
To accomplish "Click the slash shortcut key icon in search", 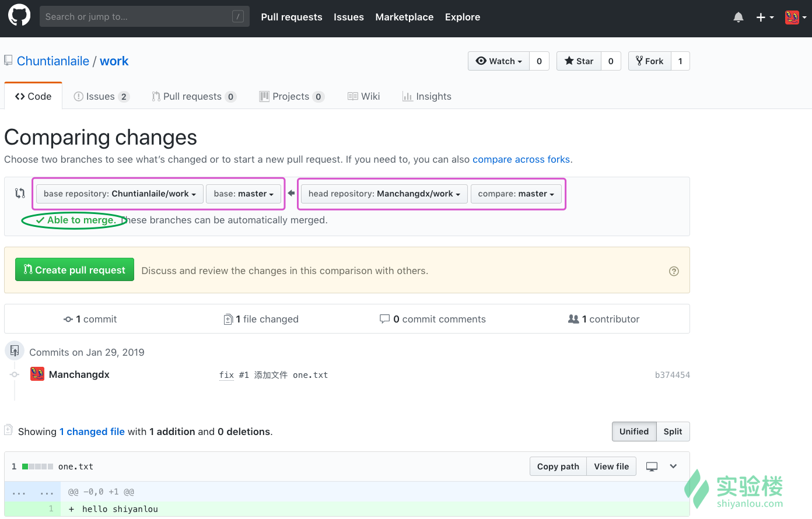I will 238,16.
